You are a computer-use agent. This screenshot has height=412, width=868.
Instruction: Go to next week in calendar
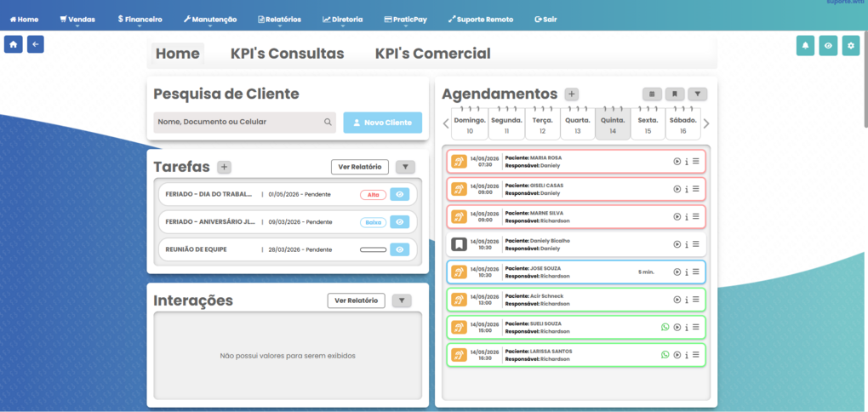click(x=705, y=123)
